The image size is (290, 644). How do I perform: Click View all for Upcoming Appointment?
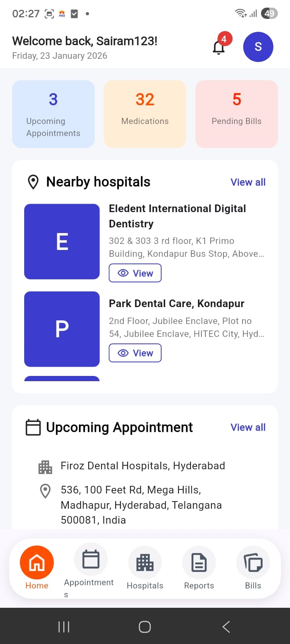click(248, 427)
